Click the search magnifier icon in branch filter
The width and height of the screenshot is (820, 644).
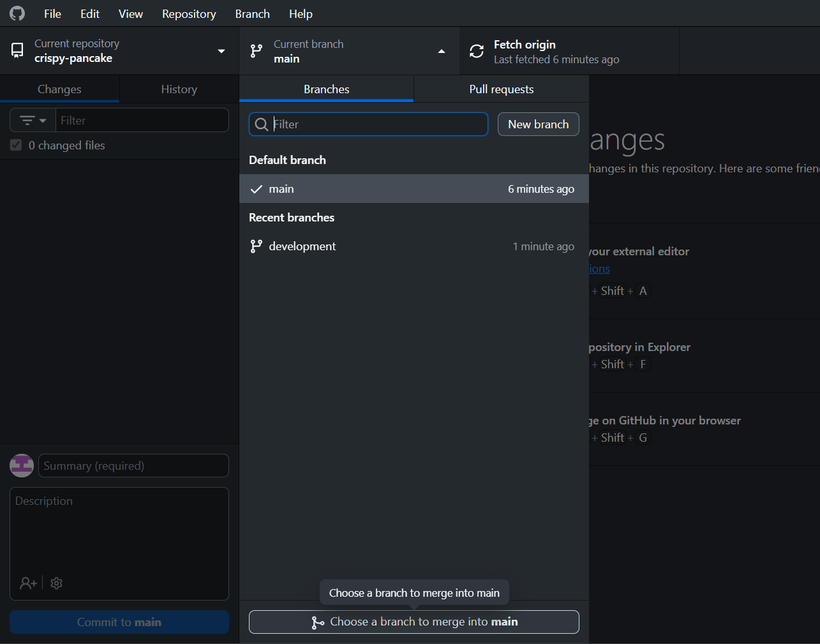(262, 124)
